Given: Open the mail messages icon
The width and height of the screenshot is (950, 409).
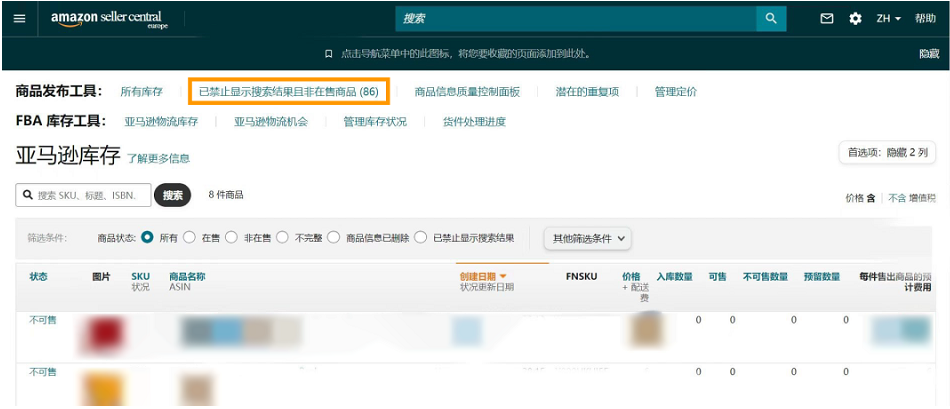Looking at the screenshot, I should pos(827,19).
